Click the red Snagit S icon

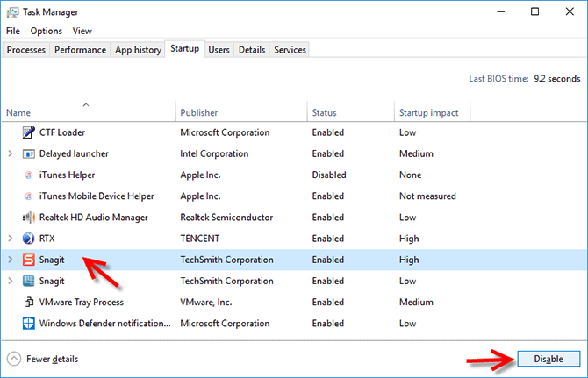(x=28, y=260)
